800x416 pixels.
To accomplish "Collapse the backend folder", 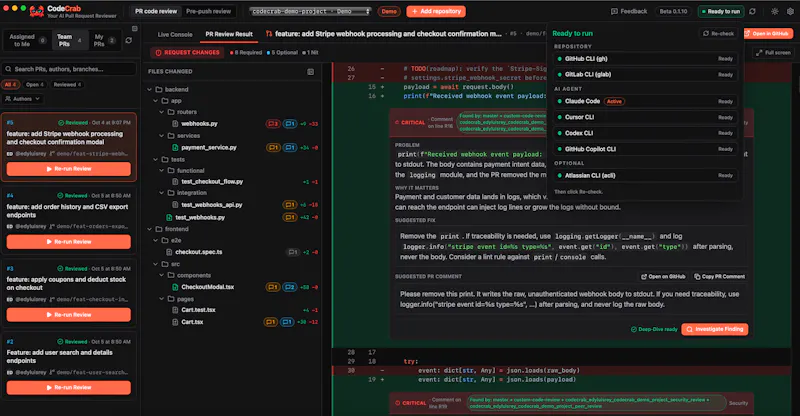I will pyautogui.click(x=149, y=89).
